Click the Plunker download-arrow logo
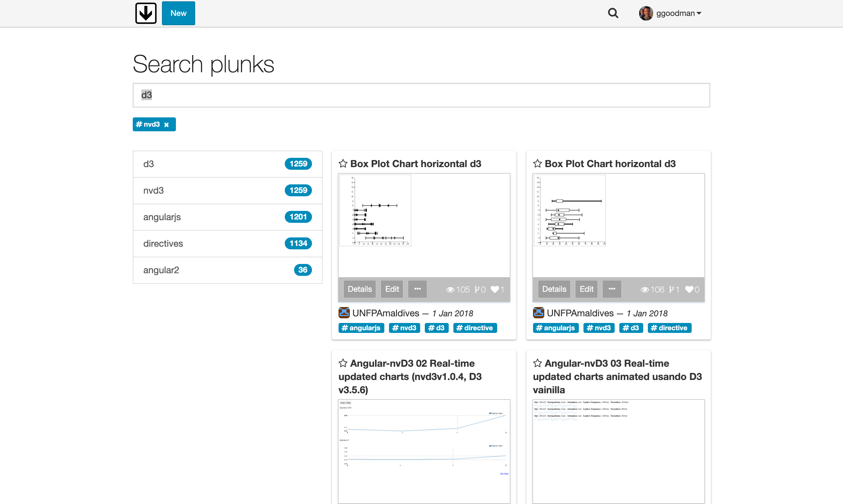The width and height of the screenshot is (843, 504). [x=146, y=13]
